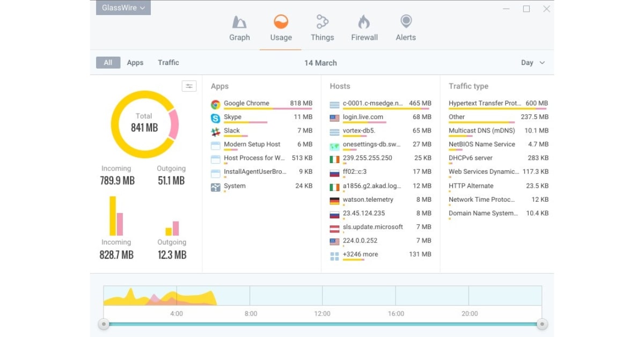Select the Usage icon
Screen dimensions: 644x337
281,22
